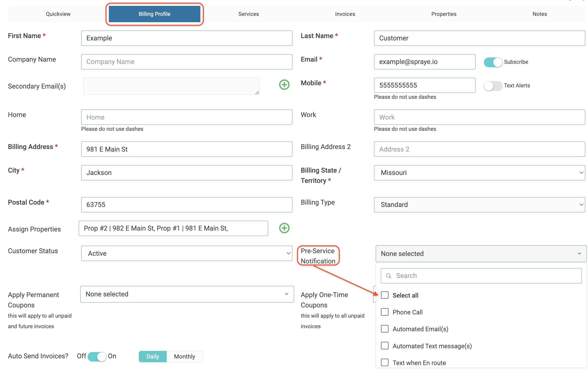Open the Customer Status Active dropdown
Image resolution: width=588 pixels, height=370 pixels.
tap(187, 253)
